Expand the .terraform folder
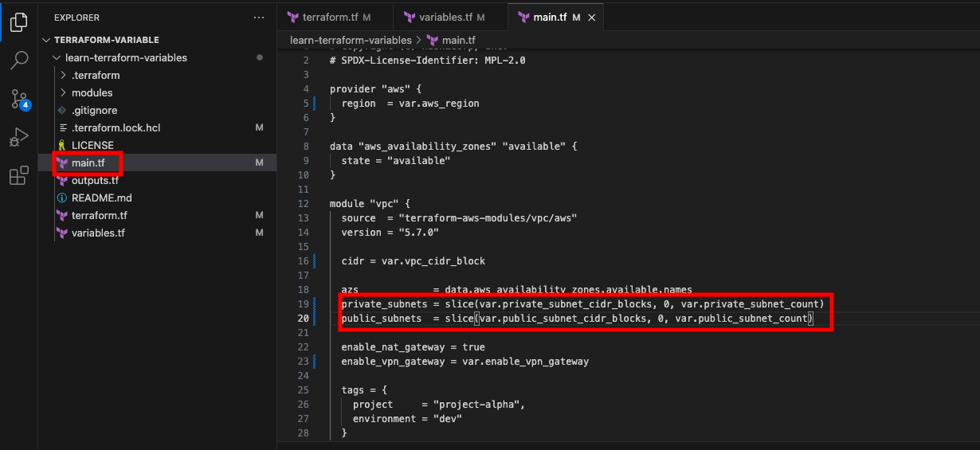This screenshot has width=980, height=450. click(65, 76)
